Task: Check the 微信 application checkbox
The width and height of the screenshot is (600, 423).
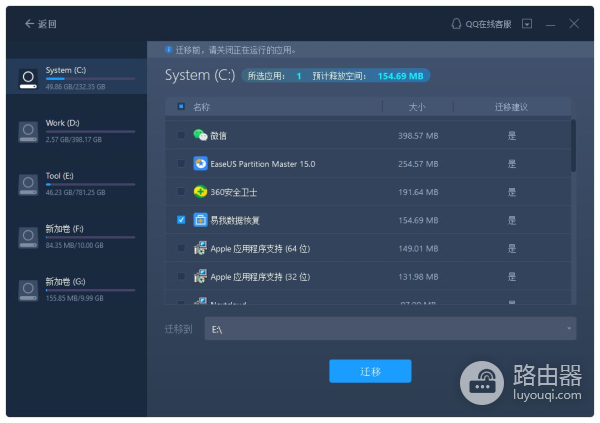Action: coord(181,135)
